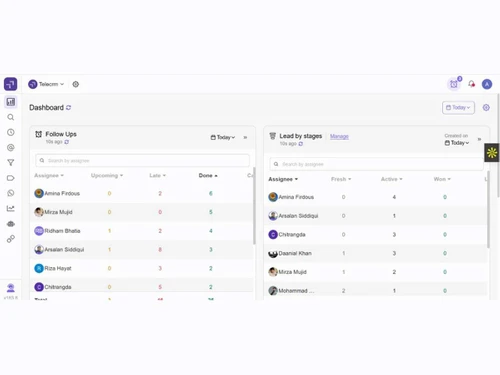The width and height of the screenshot is (500, 375).
Task: Open the reports chart icon in sidebar
Action: (11, 208)
